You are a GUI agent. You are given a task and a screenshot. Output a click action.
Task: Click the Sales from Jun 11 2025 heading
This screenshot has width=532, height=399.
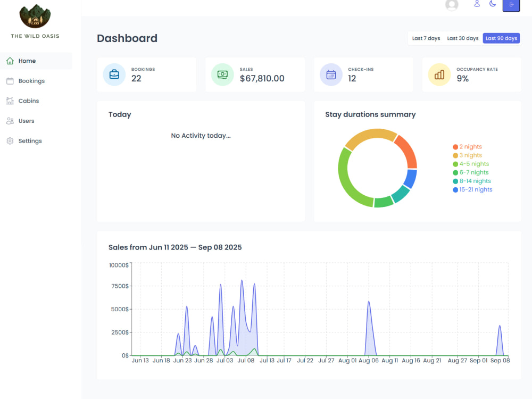click(175, 247)
